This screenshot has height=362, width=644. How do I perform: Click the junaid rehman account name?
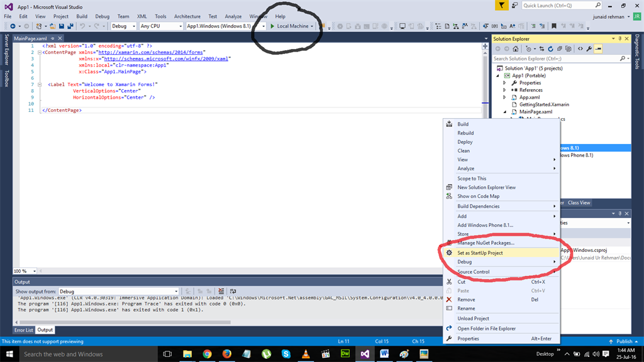pyautogui.click(x=609, y=17)
